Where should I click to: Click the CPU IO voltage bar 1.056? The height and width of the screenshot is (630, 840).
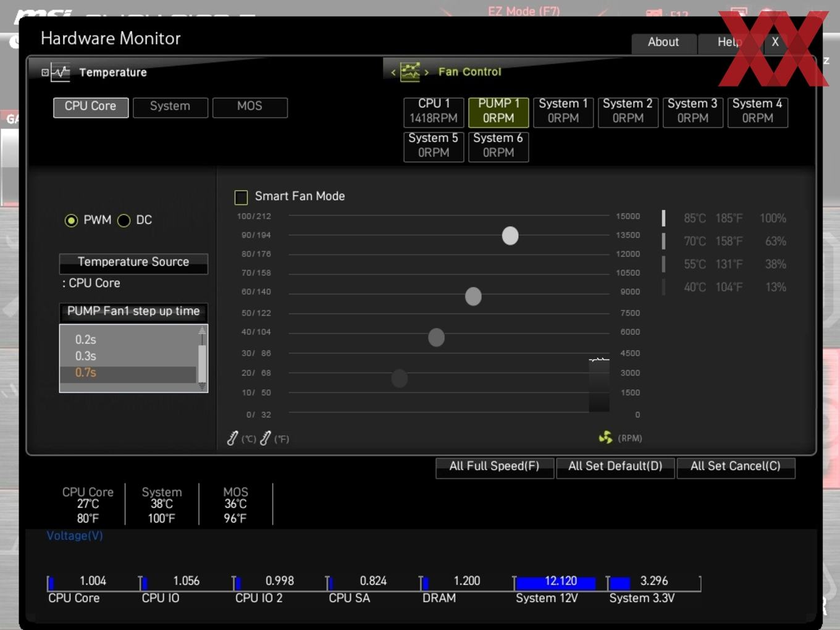pyautogui.click(x=186, y=582)
